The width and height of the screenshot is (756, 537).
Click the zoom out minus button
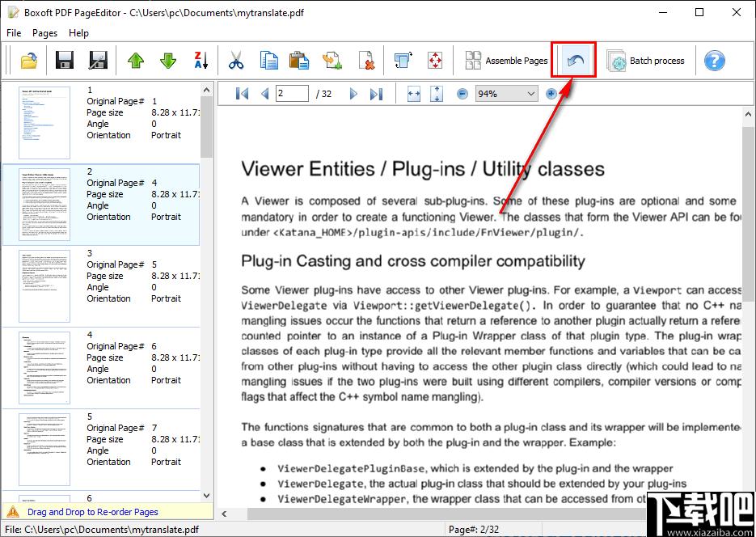coord(462,94)
